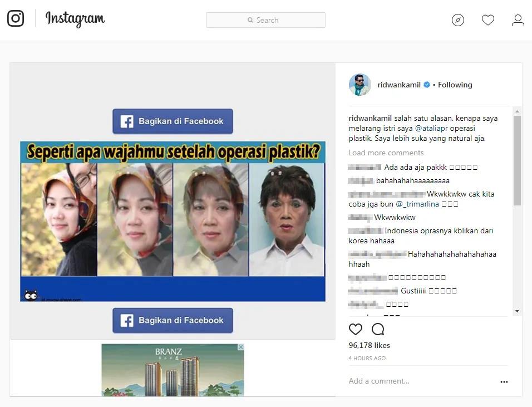This screenshot has width=532, height=407.
Task: Select the top Bagikan di Facebook share button
Action: 173,121
